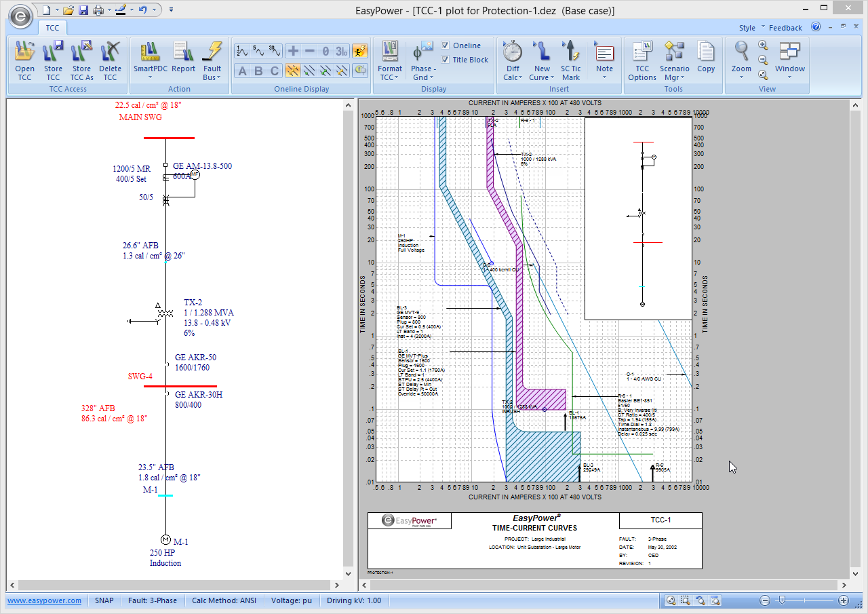The width and height of the screenshot is (868, 614).
Task: Select the M-1 motor symbol in oneline
Action: [x=165, y=540]
